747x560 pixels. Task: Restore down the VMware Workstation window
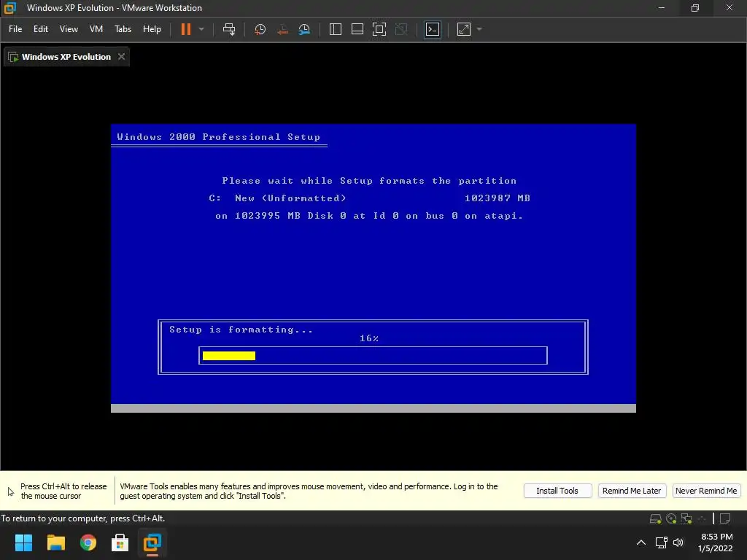pos(695,8)
